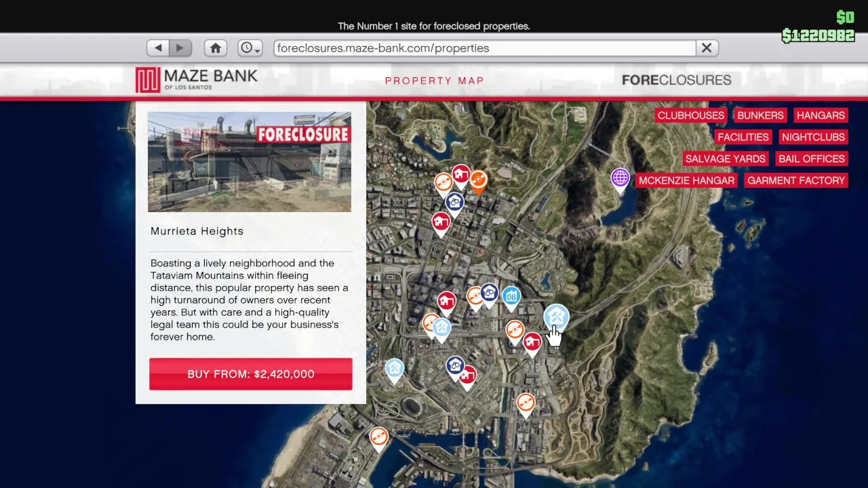868x488 pixels.
Task: Toggle the Salvage Yards map filter
Action: point(725,159)
